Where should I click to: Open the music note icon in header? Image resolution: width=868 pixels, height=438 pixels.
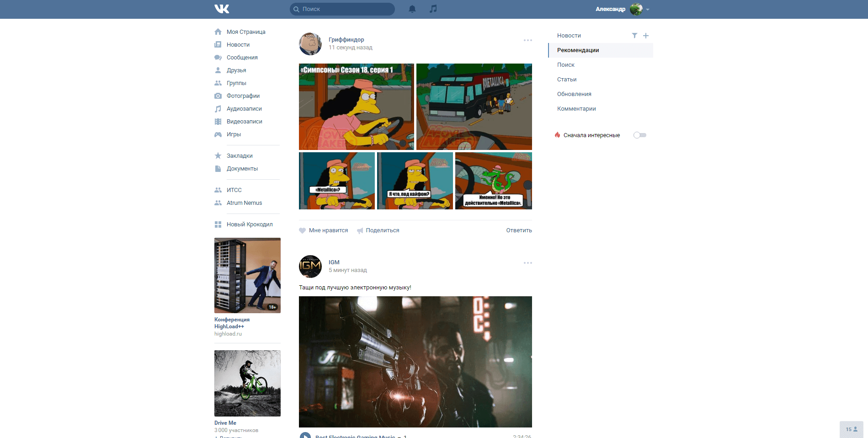pos(433,9)
